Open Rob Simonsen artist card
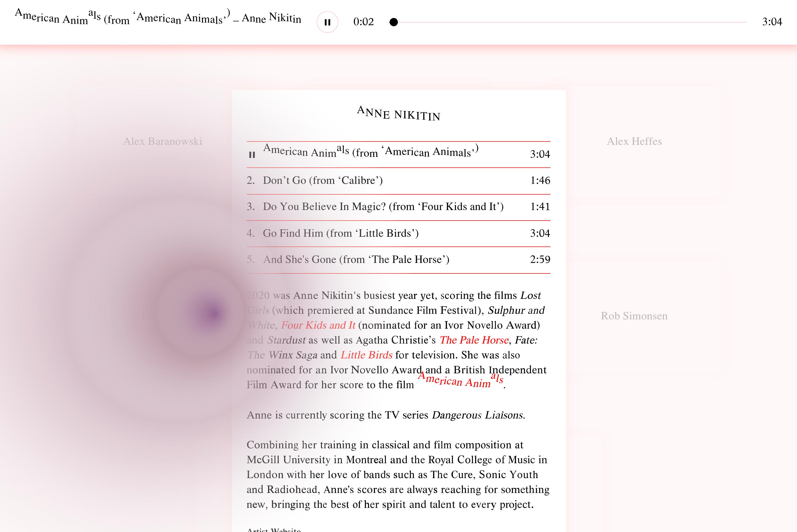The height and width of the screenshot is (532, 797). pos(634,316)
